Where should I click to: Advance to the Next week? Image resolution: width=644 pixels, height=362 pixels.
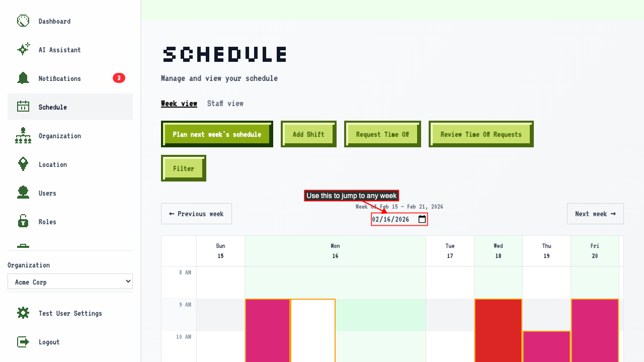click(x=595, y=214)
